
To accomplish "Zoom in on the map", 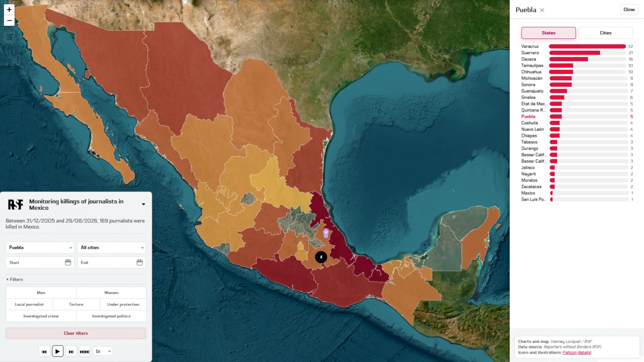I will pyautogui.click(x=9, y=9).
